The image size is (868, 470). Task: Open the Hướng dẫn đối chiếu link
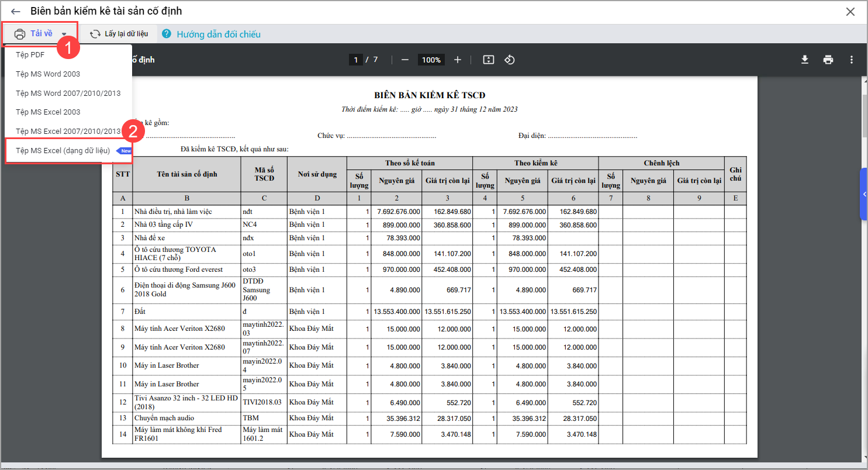point(219,34)
